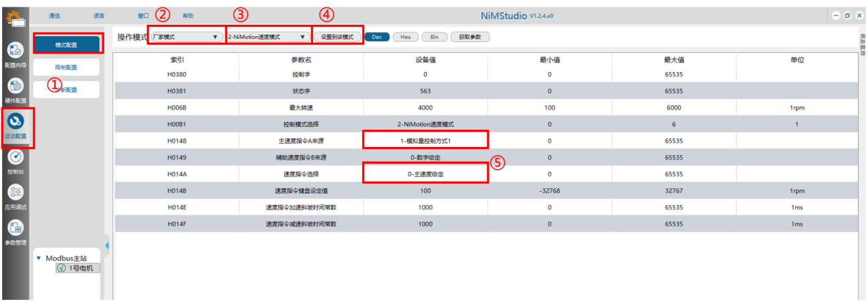Click the 速度指令键盘设定值 parameter name
This screenshot has height=302, width=868.
click(x=301, y=190)
